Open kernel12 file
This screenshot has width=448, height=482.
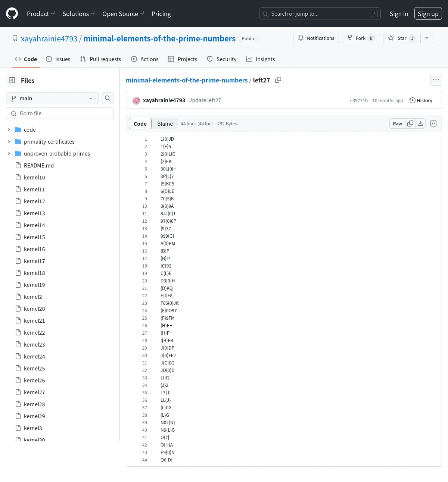click(34, 201)
